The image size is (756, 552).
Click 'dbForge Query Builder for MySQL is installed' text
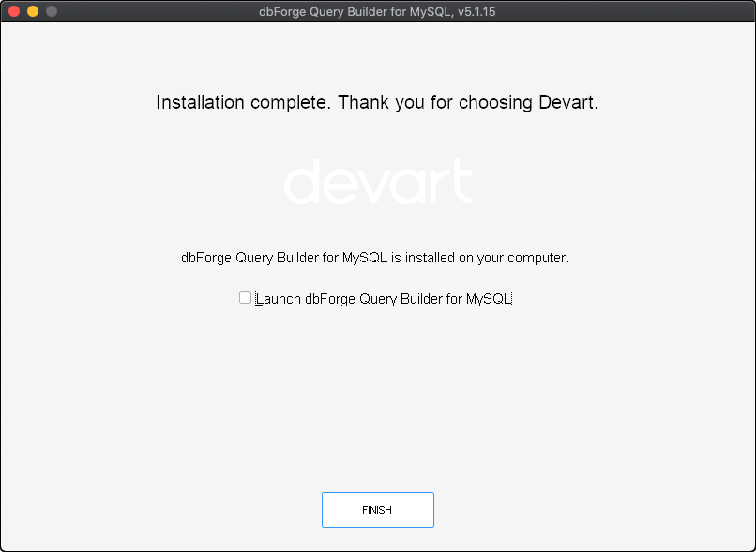tap(375, 258)
